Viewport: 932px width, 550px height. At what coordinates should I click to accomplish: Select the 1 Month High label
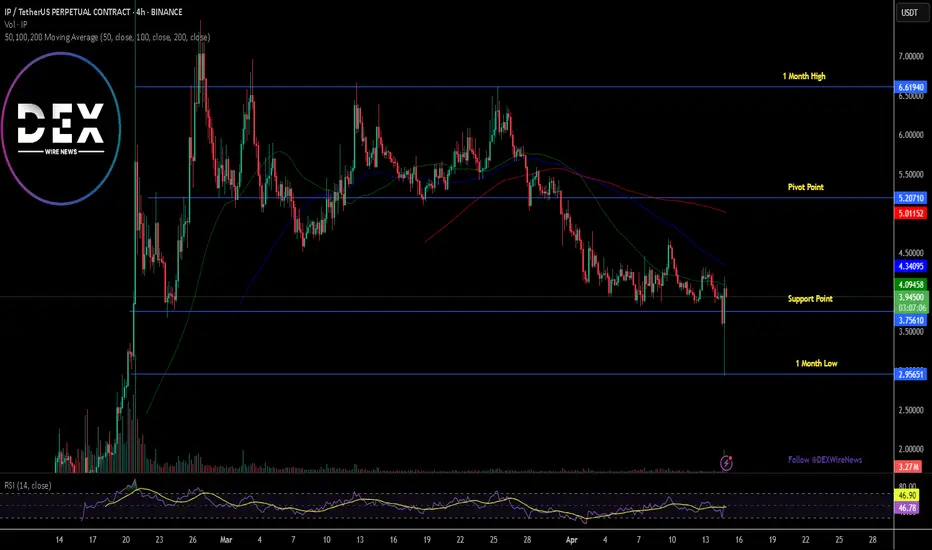tap(804, 76)
